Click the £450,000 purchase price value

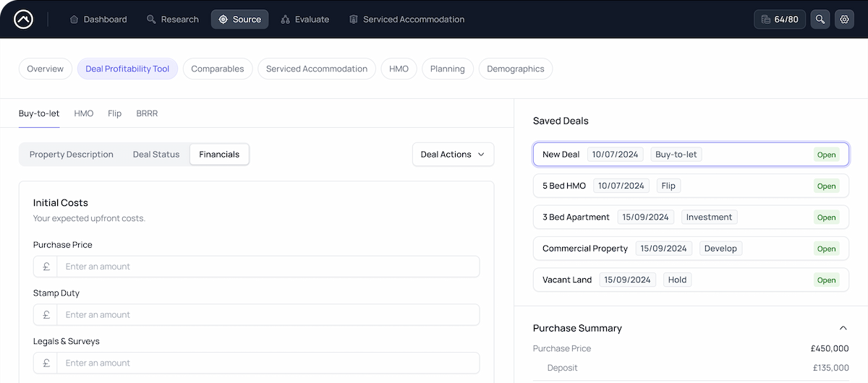coord(830,348)
